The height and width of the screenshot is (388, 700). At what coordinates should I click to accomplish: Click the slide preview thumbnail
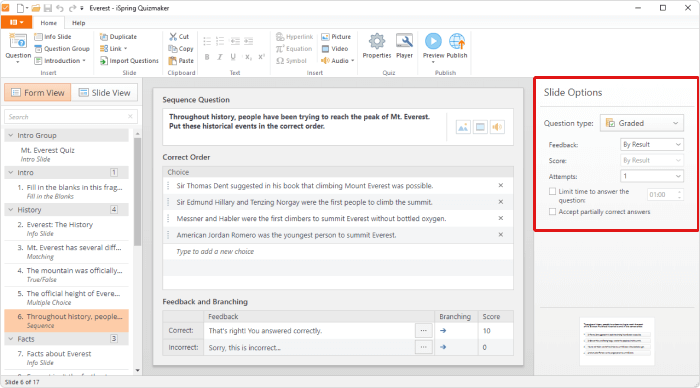point(617,342)
